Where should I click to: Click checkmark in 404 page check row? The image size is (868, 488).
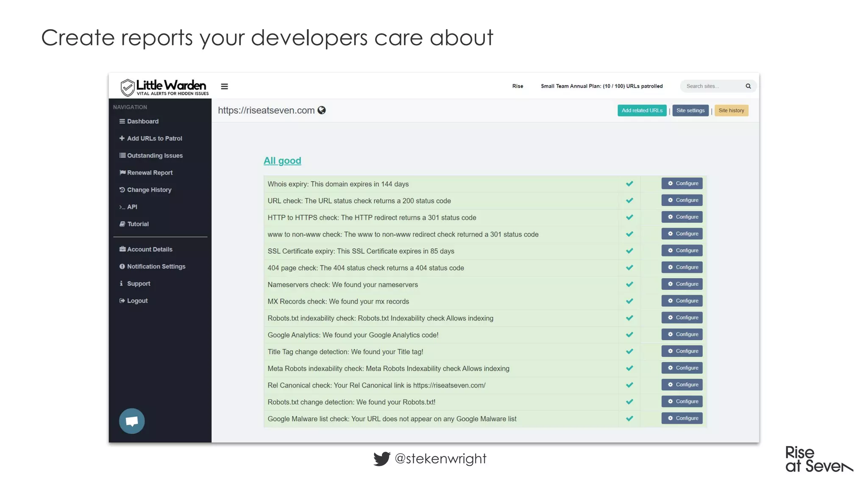(x=629, y=268)
